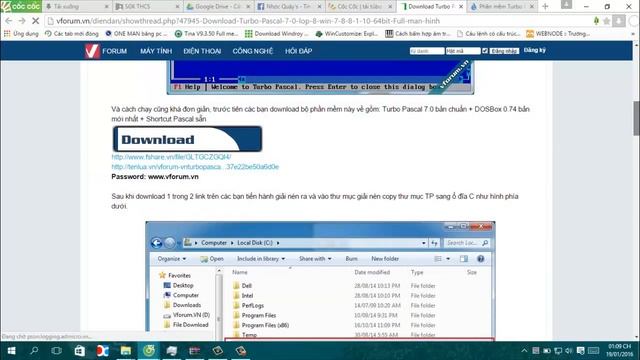Open Các tab mới đóng bookmark

(72, 34)
